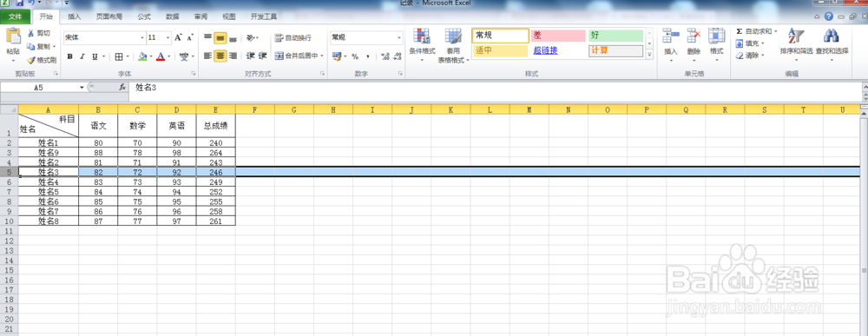Toggle underline formatting

coord(95,56)
